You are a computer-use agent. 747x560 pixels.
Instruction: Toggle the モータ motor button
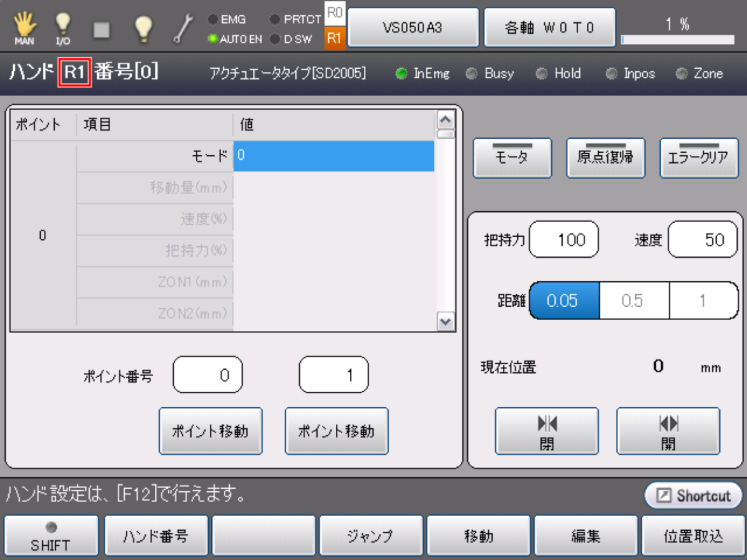pyautogui.click(x=512, y=158)
